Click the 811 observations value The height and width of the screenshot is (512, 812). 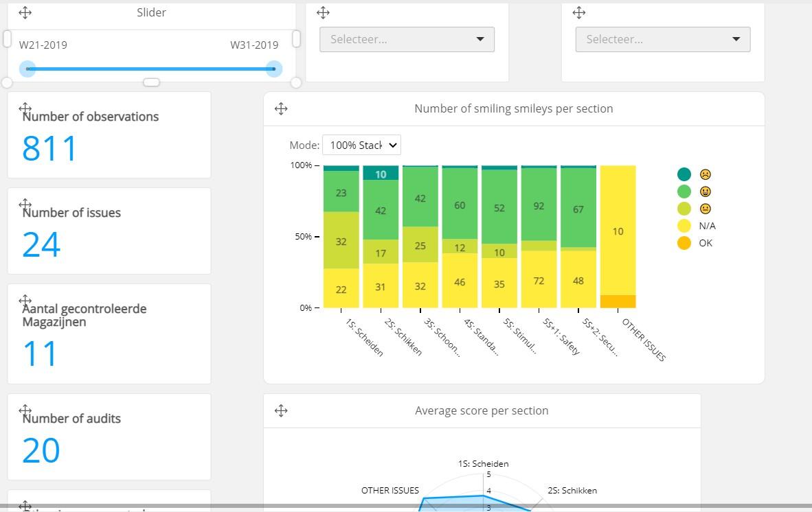[x=49, y=148]
